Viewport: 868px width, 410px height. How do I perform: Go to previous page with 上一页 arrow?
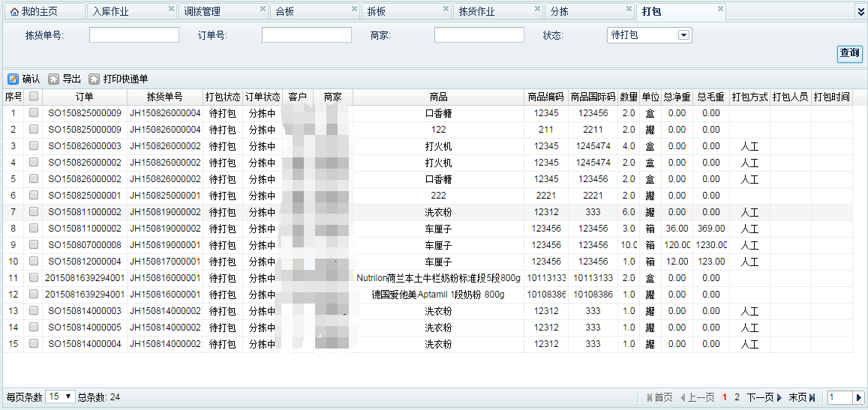tap(683, 397)
